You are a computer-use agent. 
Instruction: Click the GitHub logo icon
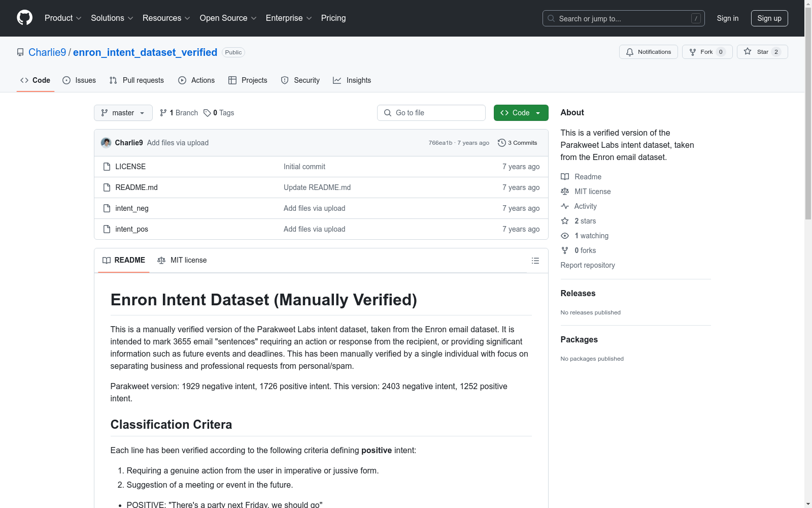[x=24, y=18]
